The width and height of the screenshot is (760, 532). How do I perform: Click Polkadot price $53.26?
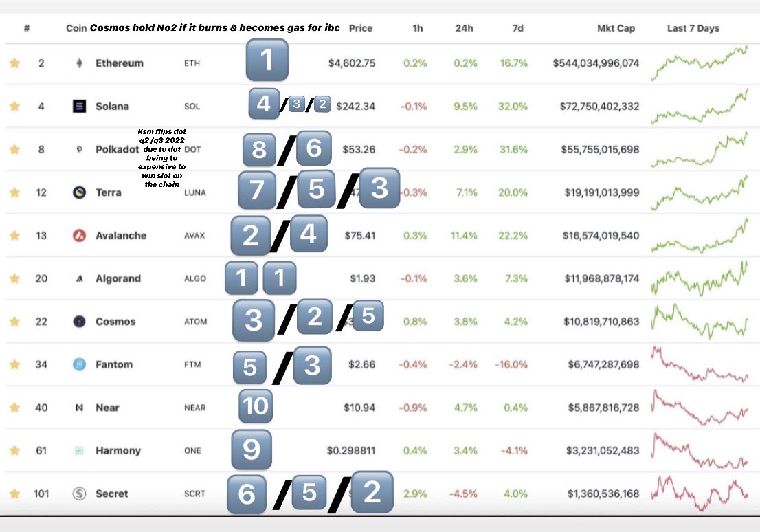coord(359,149)
